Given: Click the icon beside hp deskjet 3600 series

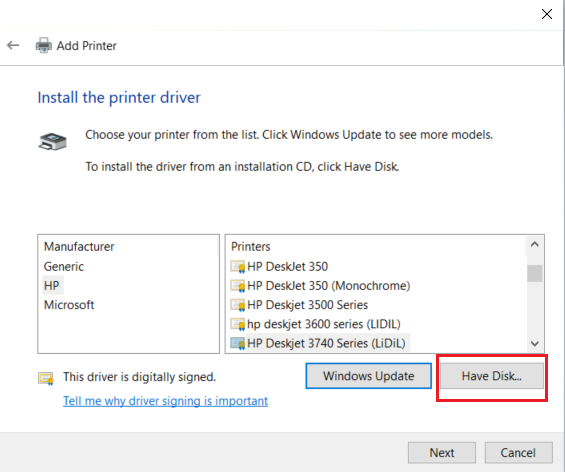Looking at the screenshot, I should [x=237, y=324].
